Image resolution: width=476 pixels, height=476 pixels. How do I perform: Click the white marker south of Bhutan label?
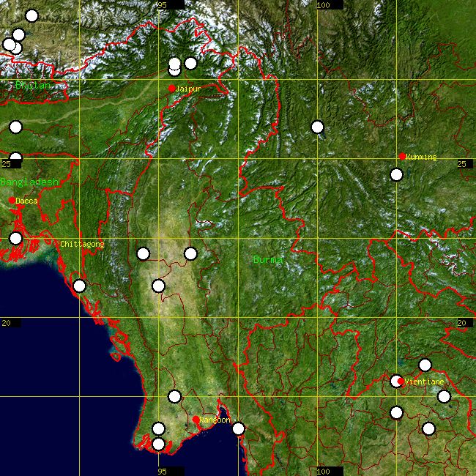tap(16, 127)
